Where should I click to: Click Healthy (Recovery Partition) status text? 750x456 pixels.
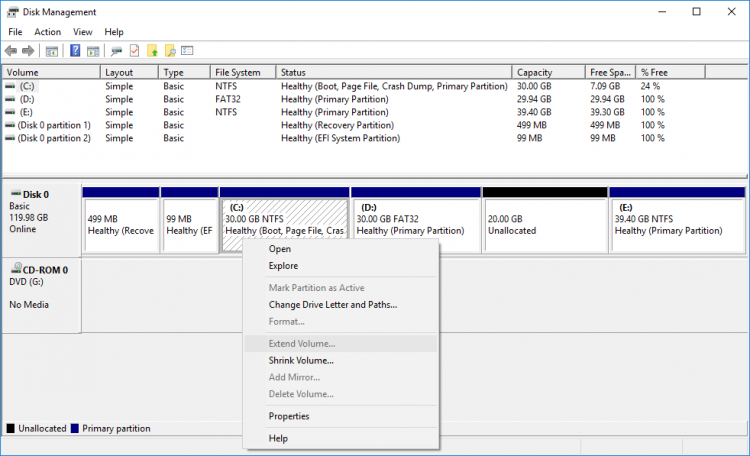tap(337, 125)
